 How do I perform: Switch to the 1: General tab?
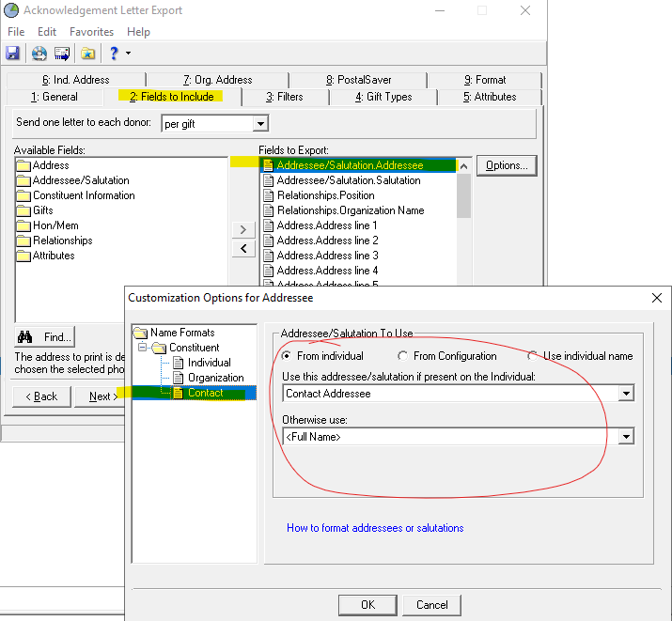[55, 97]
